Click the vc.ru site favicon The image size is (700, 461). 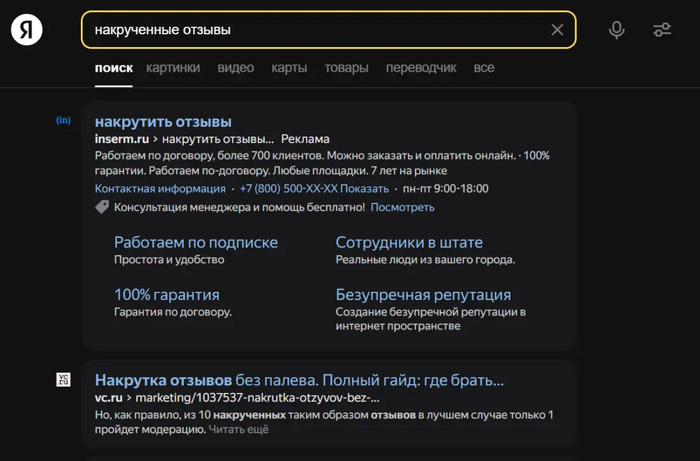click(63, 379)
